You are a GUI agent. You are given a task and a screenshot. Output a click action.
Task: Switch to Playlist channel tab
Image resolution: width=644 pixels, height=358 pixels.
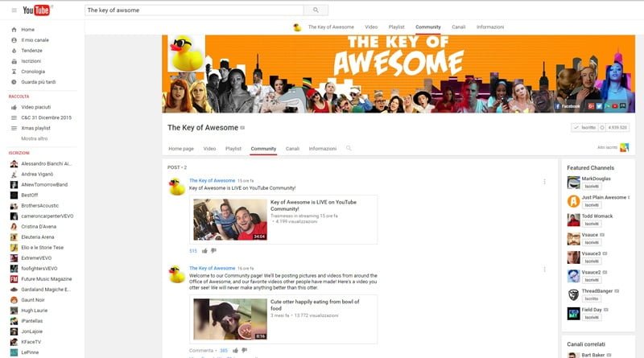(x=233, y=149)
